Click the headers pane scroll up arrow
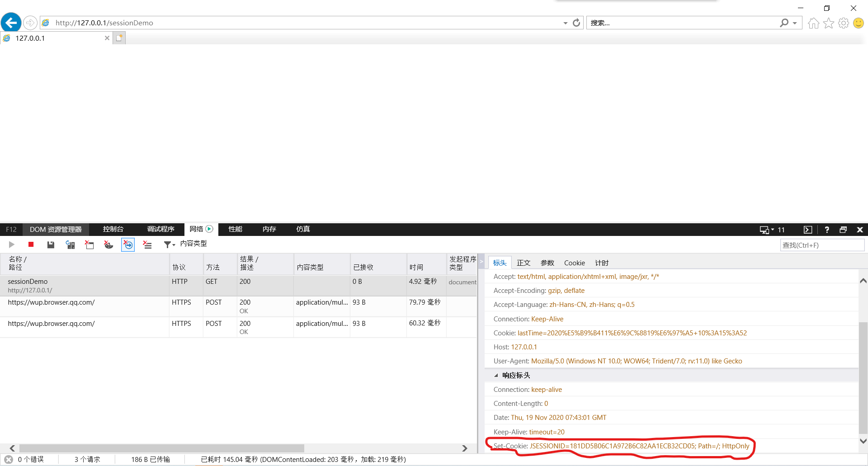 863,281
